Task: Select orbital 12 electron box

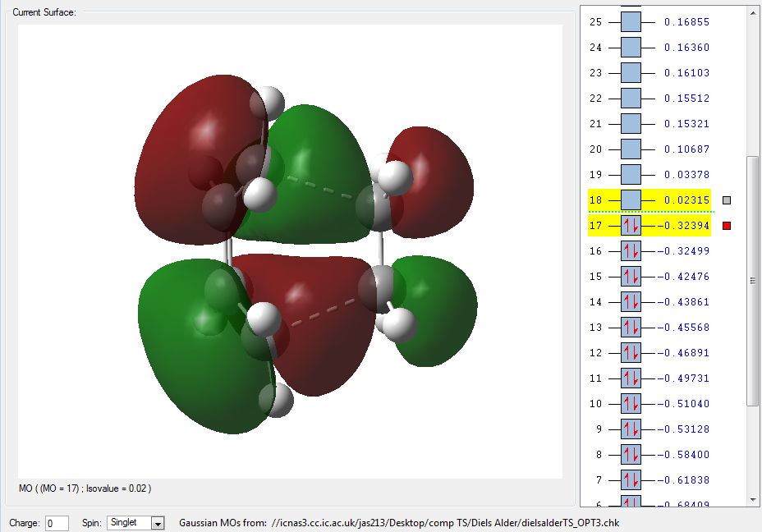Action: click(x=631, y=352)
